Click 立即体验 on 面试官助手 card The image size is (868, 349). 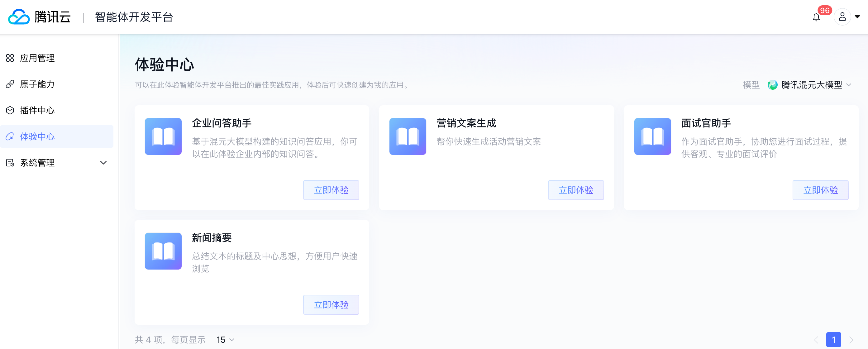point(821,190)
